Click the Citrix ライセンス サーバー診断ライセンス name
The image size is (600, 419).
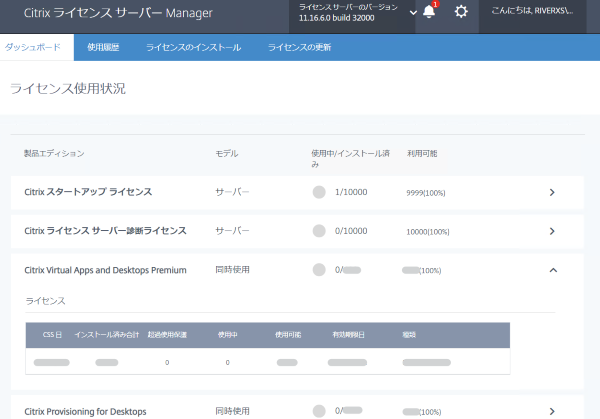pos(105,231)
